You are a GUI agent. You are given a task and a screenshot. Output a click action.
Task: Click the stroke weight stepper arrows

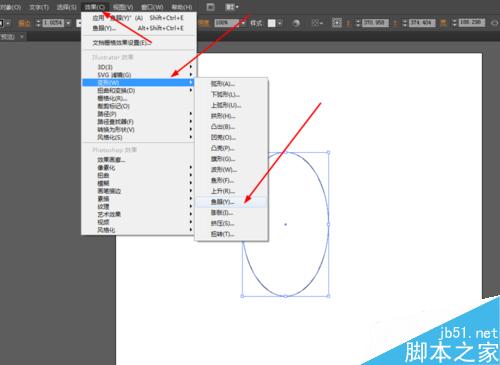[38, 23]
